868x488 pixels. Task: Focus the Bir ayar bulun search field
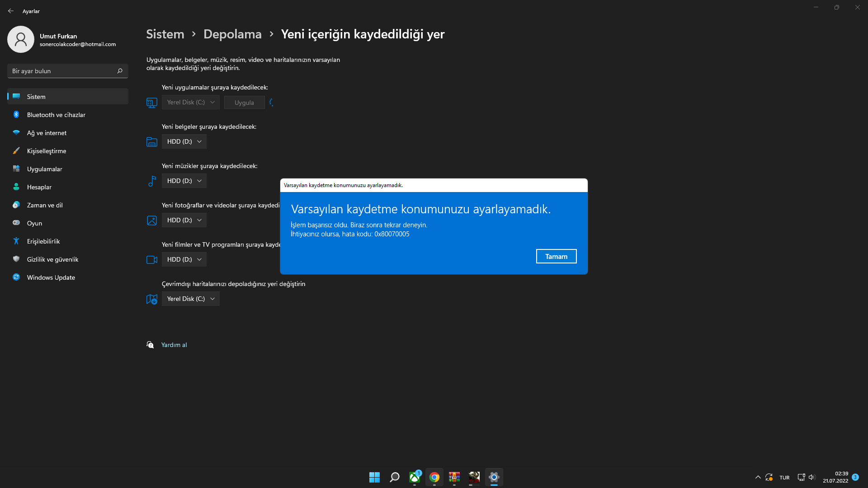(x=61, y=71)
